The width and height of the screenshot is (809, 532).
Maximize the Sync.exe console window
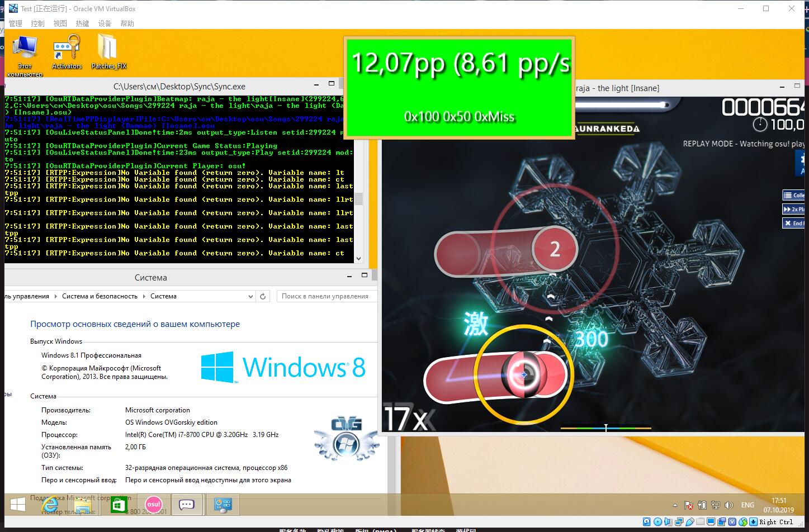[332, 84]
